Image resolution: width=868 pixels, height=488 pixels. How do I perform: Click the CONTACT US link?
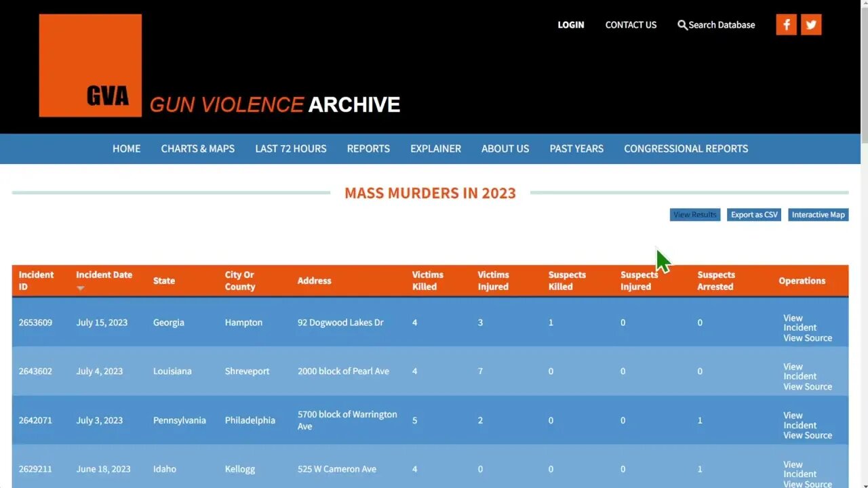tap(631, 25)
